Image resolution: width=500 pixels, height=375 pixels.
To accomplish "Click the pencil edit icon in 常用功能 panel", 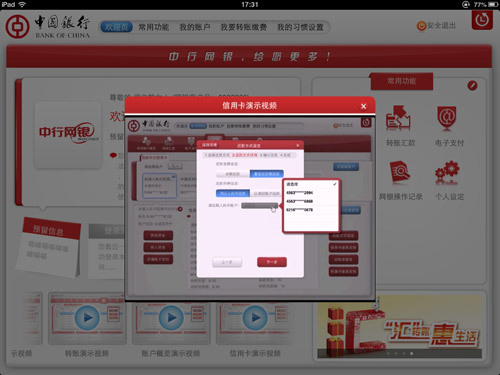I will pos(472,85).
